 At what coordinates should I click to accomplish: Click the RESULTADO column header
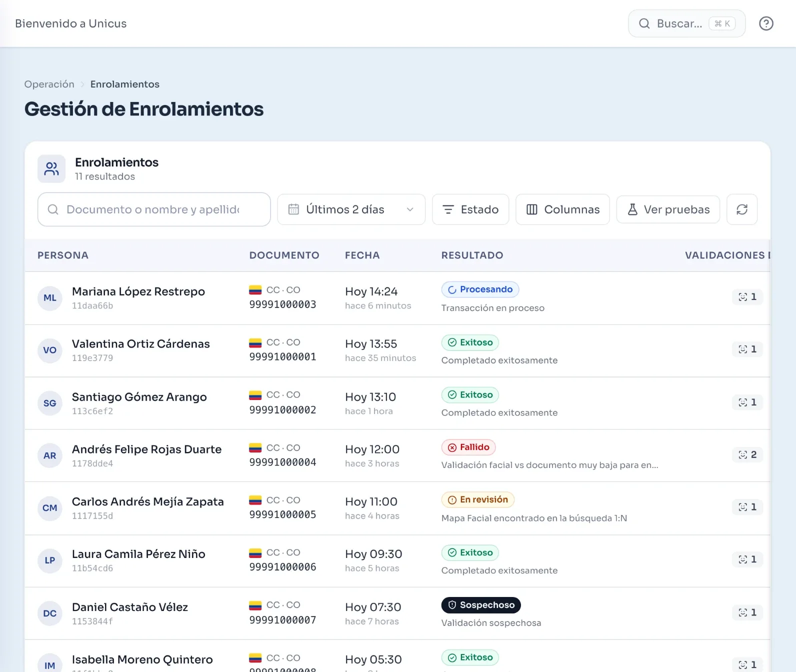tap(472, 255)
